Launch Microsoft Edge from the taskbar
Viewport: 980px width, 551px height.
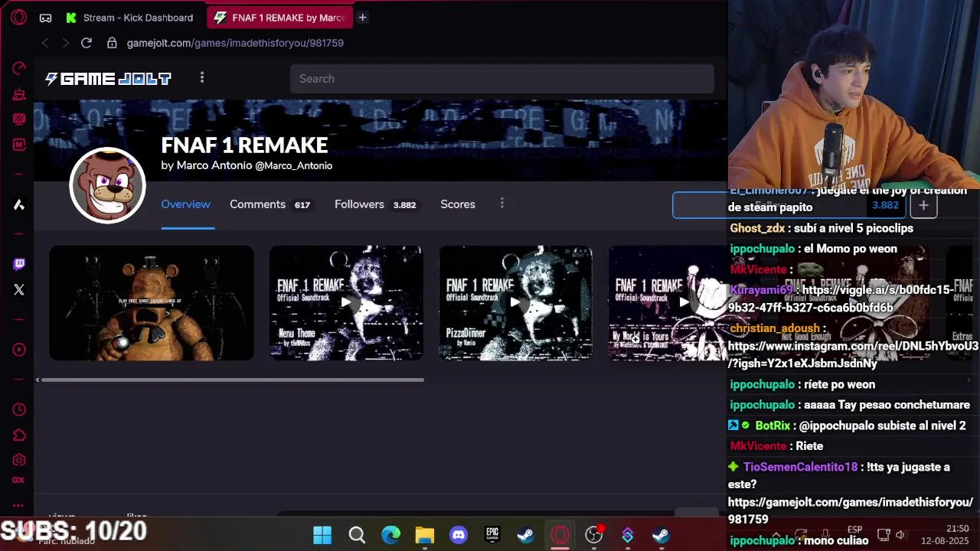coord(390,535)
